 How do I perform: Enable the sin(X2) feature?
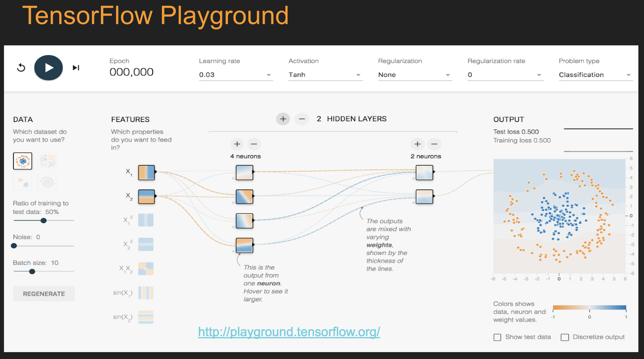(x=146, y=317)
